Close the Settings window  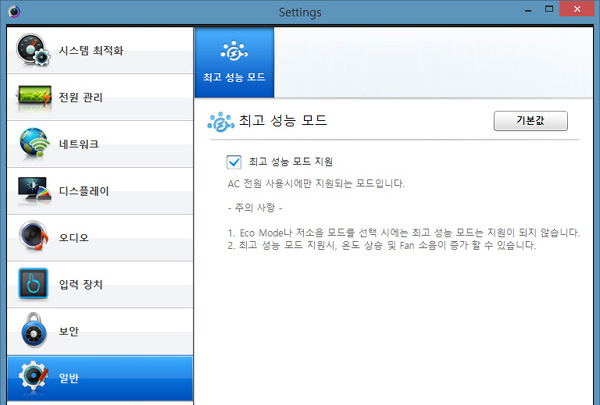point(577,9)
